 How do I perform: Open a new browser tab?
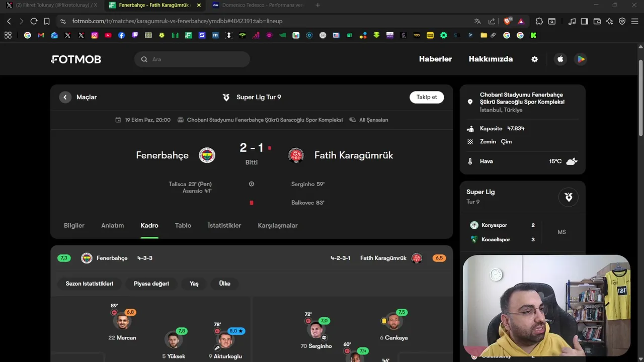(317, 5)
